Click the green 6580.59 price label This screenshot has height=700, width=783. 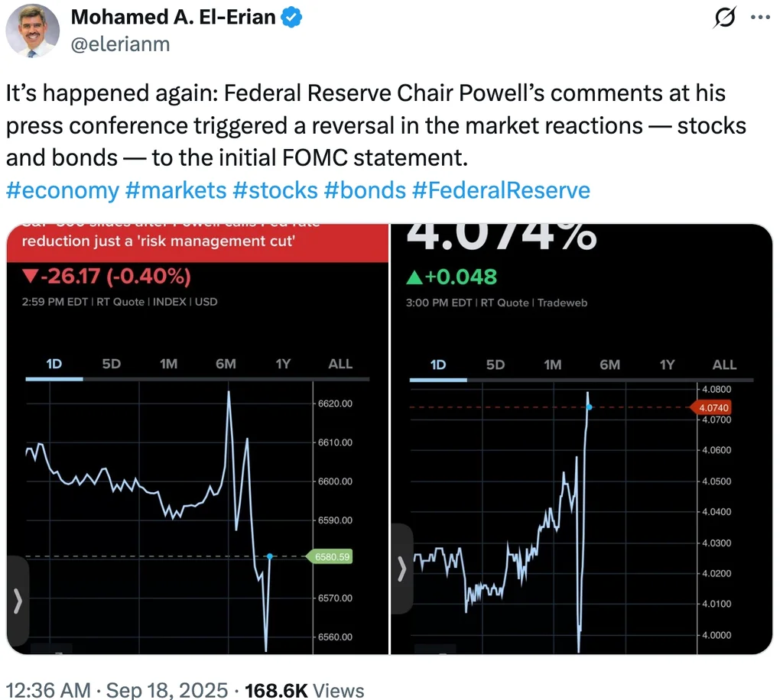pos(332,557)
